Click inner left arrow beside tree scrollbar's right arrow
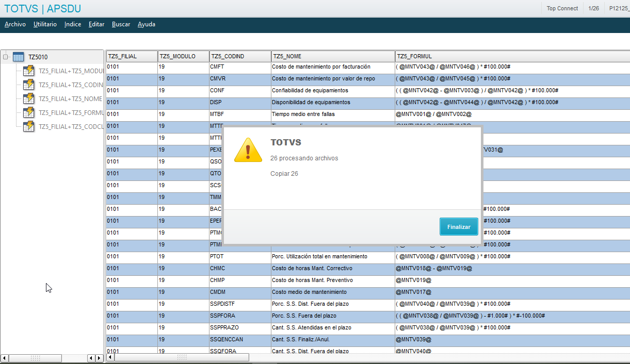 pyautogui.click(x=91, y=358)
